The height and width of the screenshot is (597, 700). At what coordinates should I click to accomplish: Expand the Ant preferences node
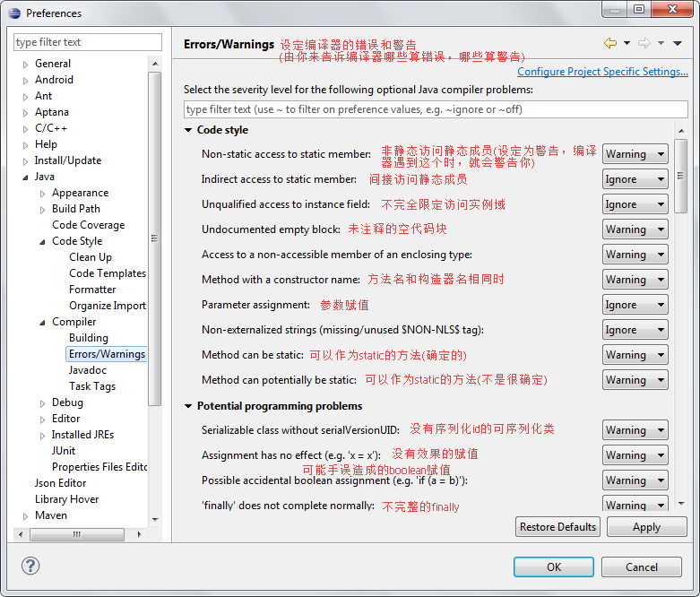tap(25, 97)
